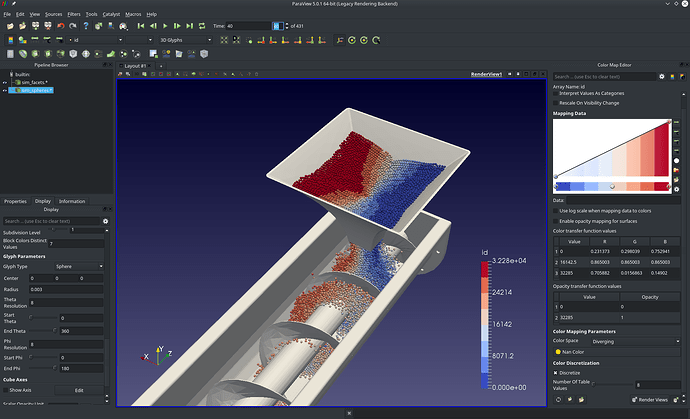Viewport: 690px width, 419px height.
Task: Open the 3D Glyphs representation dropdown
Action: pos(185,40)
